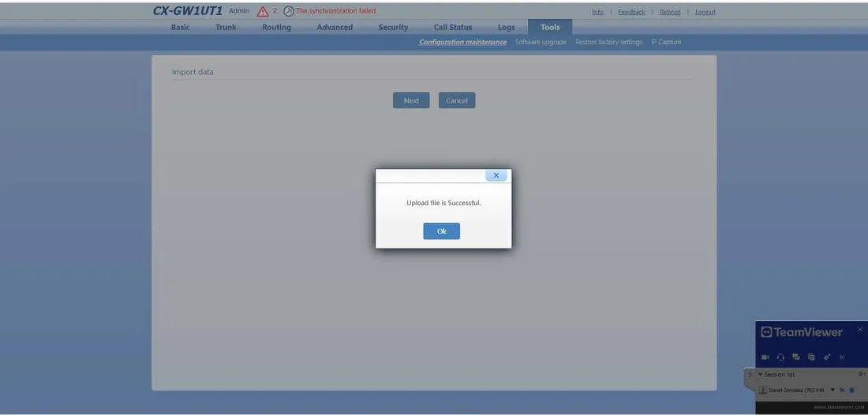Select the Tools tab

550,27
